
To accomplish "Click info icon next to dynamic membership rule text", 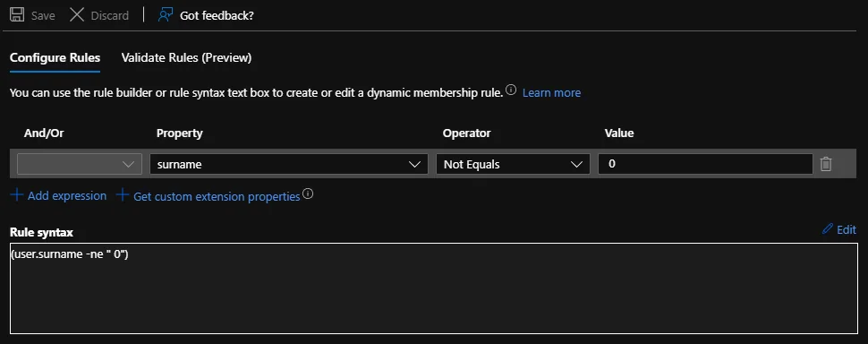I will 511,90.
